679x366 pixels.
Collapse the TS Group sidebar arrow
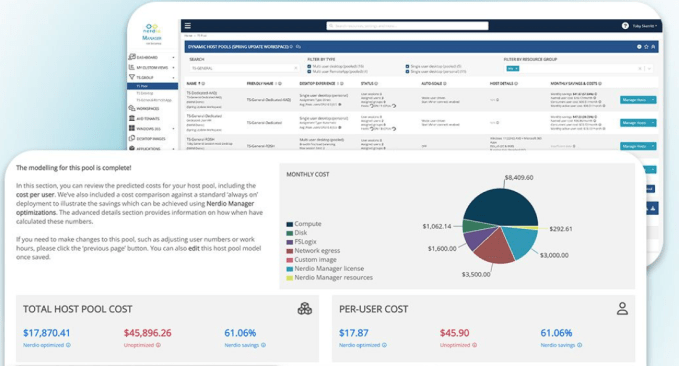pos(173,78)
